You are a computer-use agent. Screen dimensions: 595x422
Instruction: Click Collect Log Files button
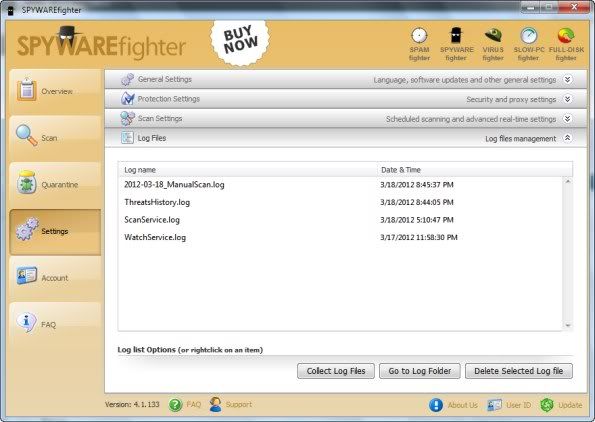click(x=336, y=371)
